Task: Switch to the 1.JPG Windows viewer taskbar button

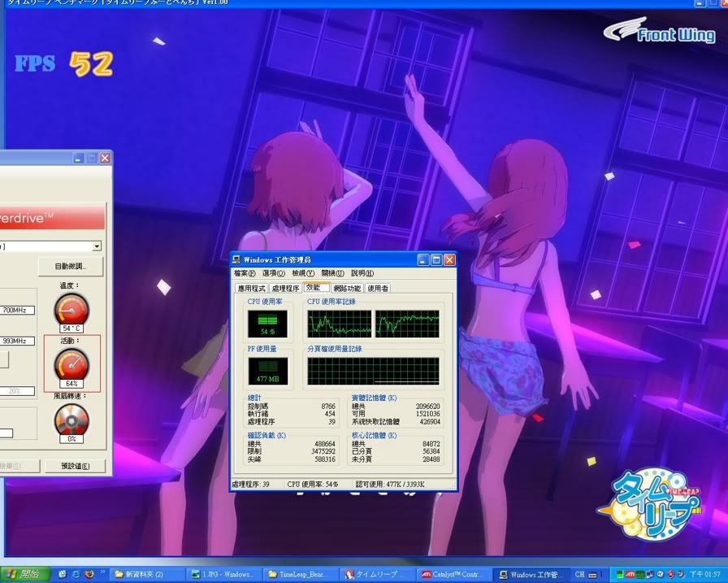Action: 223,575
